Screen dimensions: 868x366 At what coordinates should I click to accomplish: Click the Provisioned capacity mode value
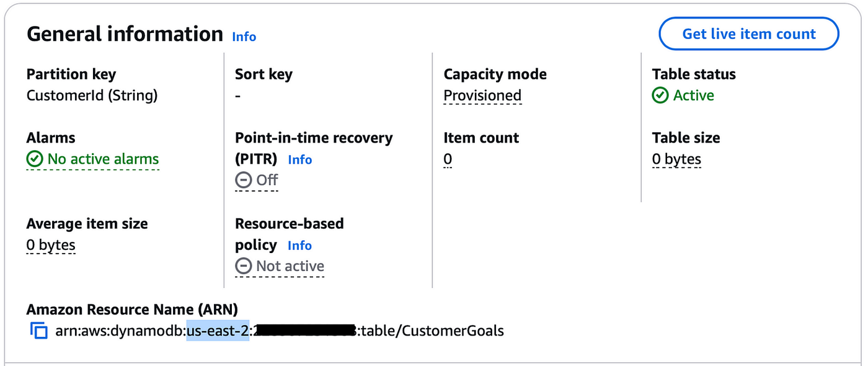click(482, 96)
